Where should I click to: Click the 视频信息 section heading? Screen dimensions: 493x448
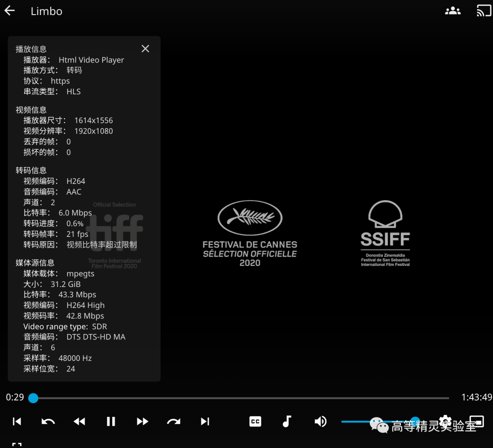pyautogui.click(x=31, y=109)
